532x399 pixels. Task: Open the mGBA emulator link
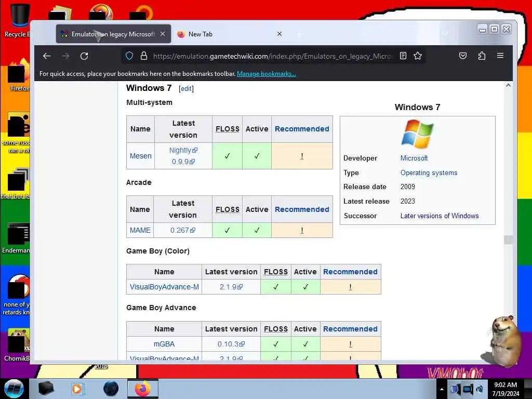click(164, 344)
